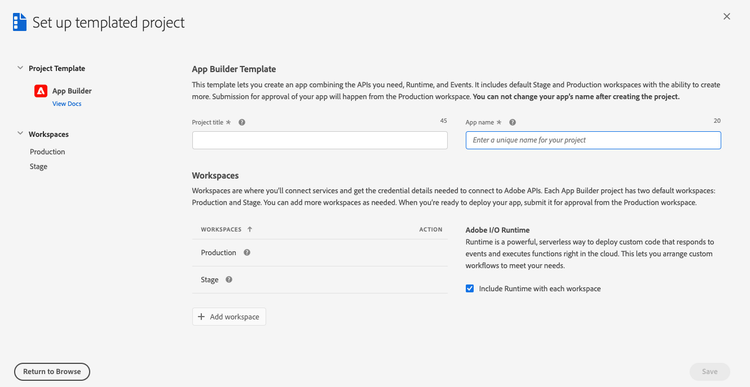The height and width of the screenshot is (387, 750).
Task: Focus the App name input field
Action: pyautogui.click(x=593, y=141)
